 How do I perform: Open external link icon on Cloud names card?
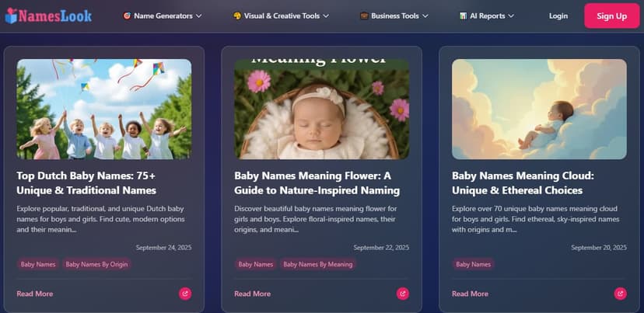pos(620,294)
